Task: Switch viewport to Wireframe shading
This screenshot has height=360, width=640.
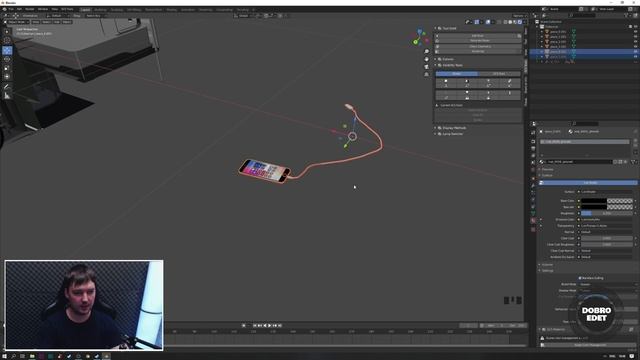Action: (505, 22)
